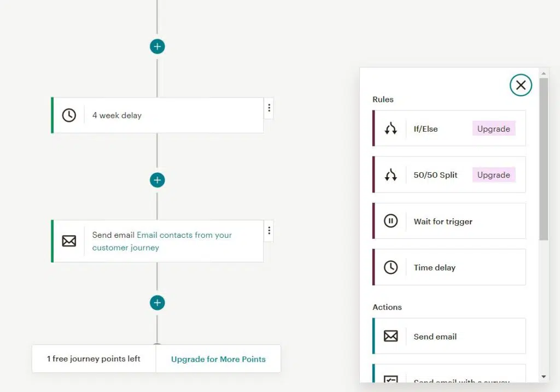The height and width of the screenshot is (392, 560).
Task: Close the rules and actions panel
Action: pos(521,85)
